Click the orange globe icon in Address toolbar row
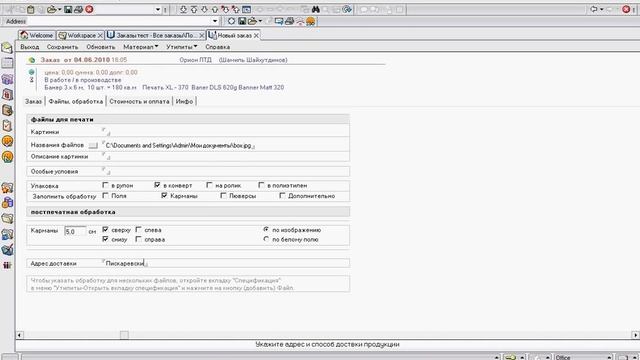 [311, 21]
